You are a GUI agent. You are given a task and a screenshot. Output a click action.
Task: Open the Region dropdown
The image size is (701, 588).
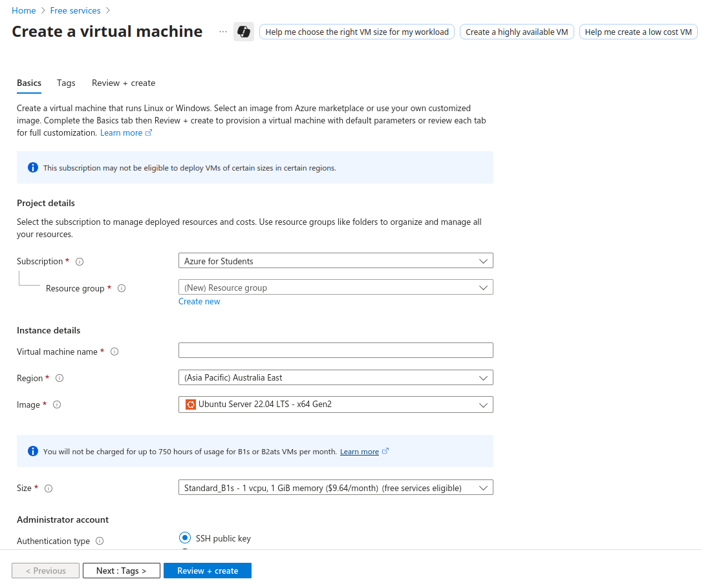336,377
